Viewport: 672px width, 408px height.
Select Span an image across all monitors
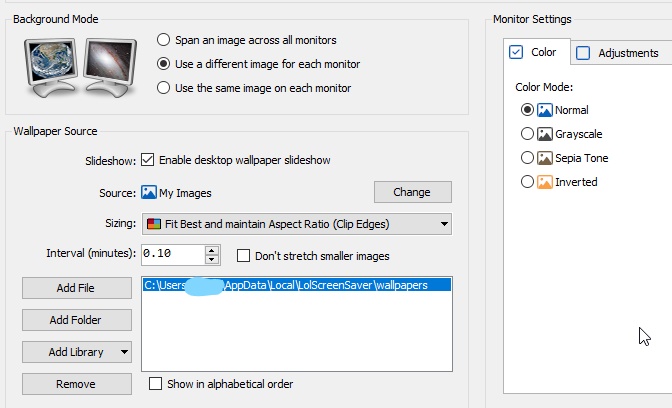(x=165, y=40)
